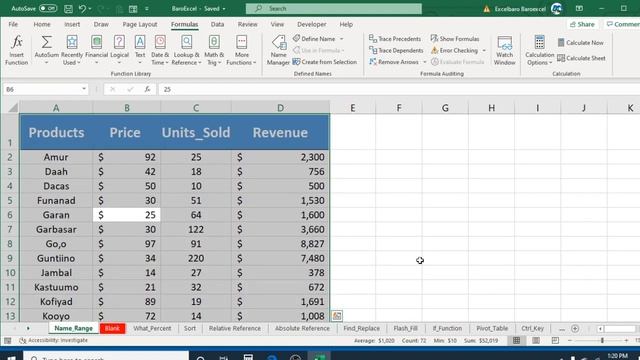Add a new sheet with plus button
Image resolution: width=640 pixels, height=360 pixels.
click(575, 329)
